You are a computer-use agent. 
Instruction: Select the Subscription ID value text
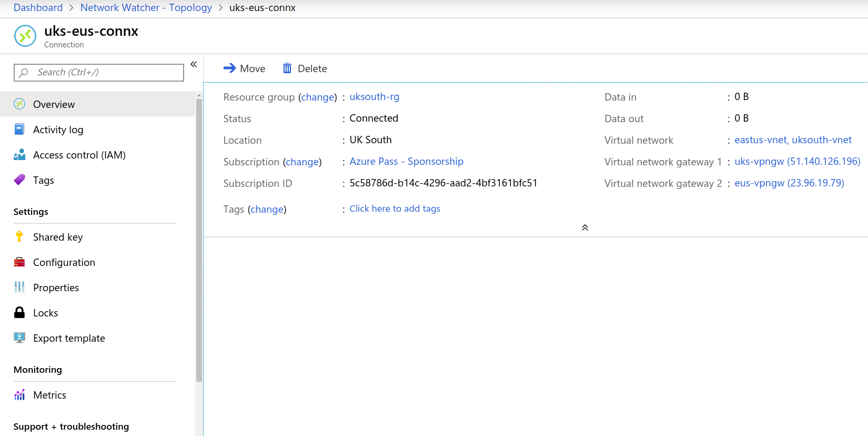pyautogui.click(x=443, y=183)
